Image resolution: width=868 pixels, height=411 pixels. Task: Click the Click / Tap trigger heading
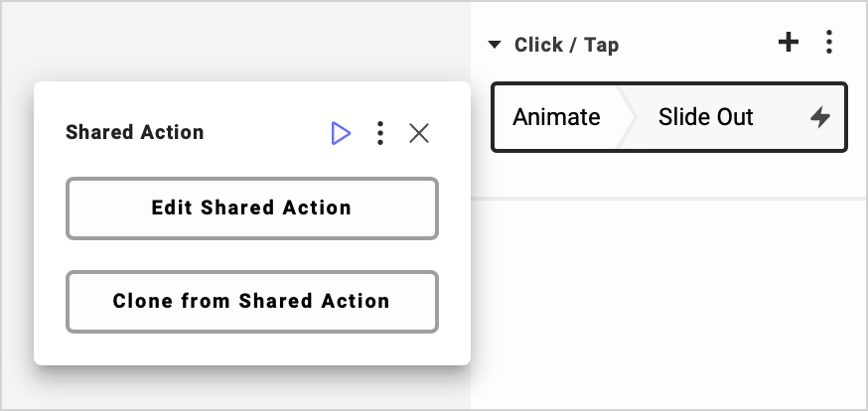pyautogui.click(x=566, y=45)
